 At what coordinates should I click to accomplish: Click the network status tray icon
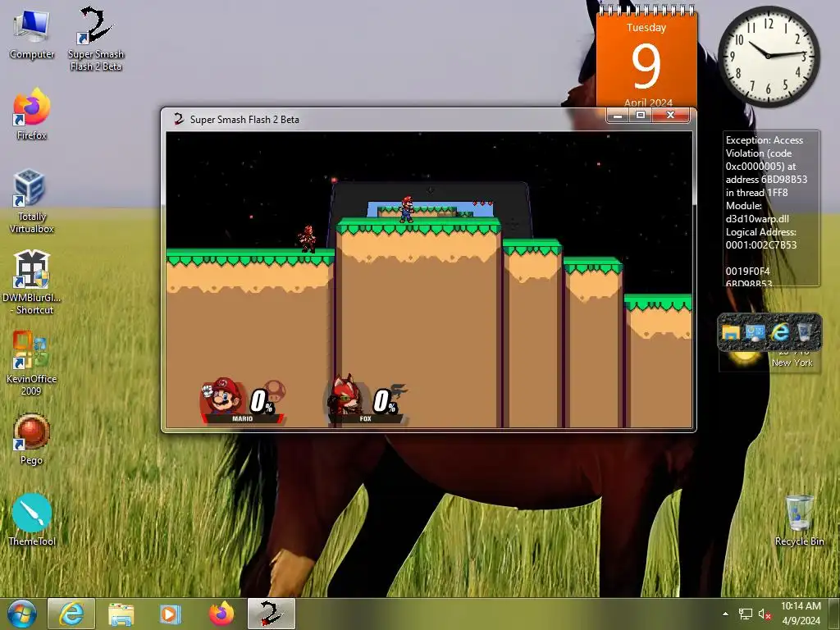click(745, 614)
